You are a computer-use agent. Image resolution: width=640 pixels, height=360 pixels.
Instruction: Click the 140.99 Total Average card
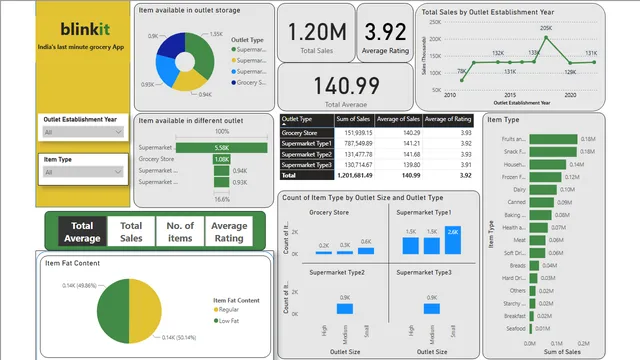[x=345, y=87]
